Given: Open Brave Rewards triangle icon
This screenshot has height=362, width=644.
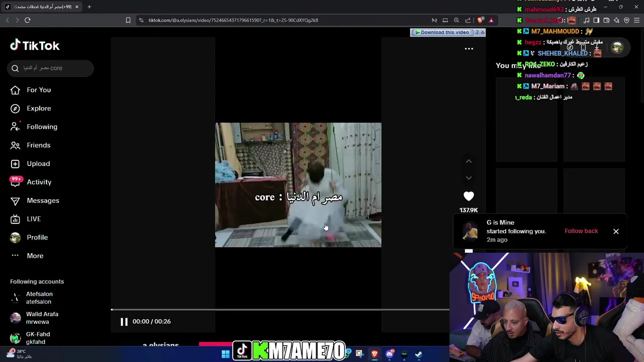Looking at the screenshot, I should click(x=491, y=20).
